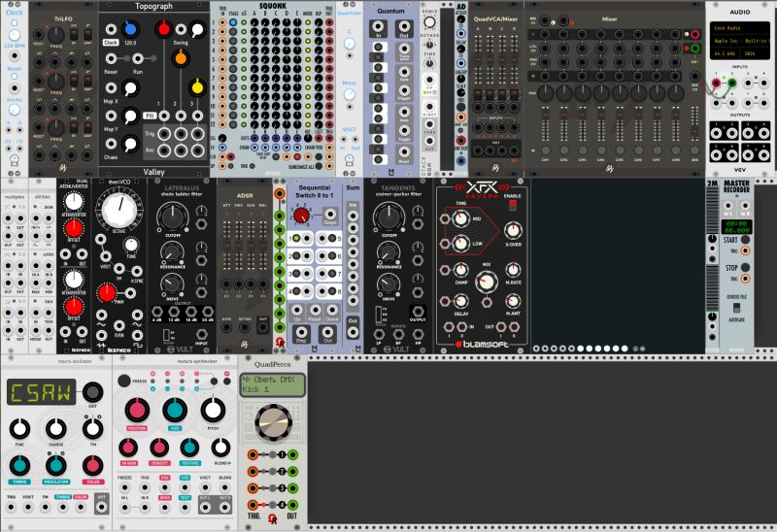Click the OUT jack on macro oscillator
This screenshot has width=777, height=532.
coord(102,507)
